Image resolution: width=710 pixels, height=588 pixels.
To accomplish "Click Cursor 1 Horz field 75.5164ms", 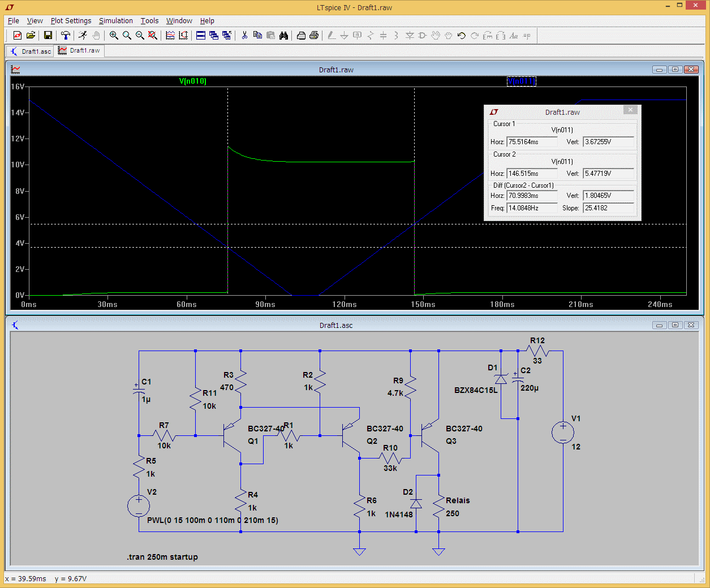I will [532, 142].
